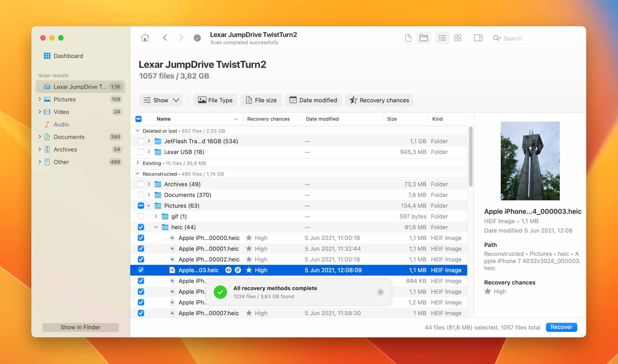Toggle the preview side panel
The height and width of the screenshot is (364, 618).
pyautogui.click(x=478, y=38)
